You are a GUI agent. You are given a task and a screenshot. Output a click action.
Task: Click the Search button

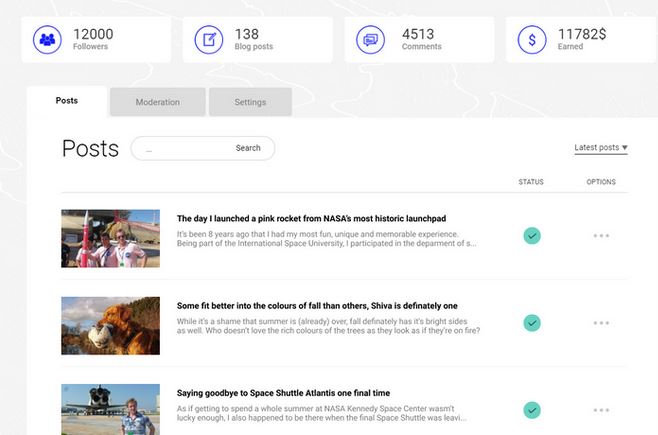pos(248,148)
